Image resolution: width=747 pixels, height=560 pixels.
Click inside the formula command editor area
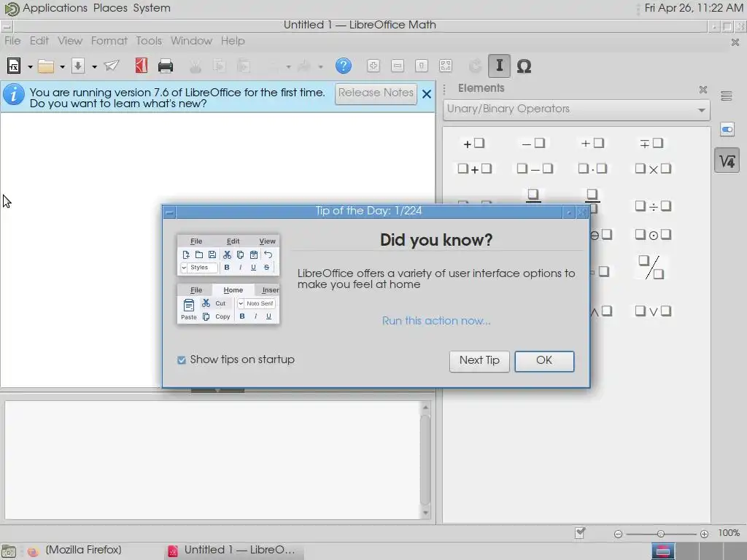[212, 460]
